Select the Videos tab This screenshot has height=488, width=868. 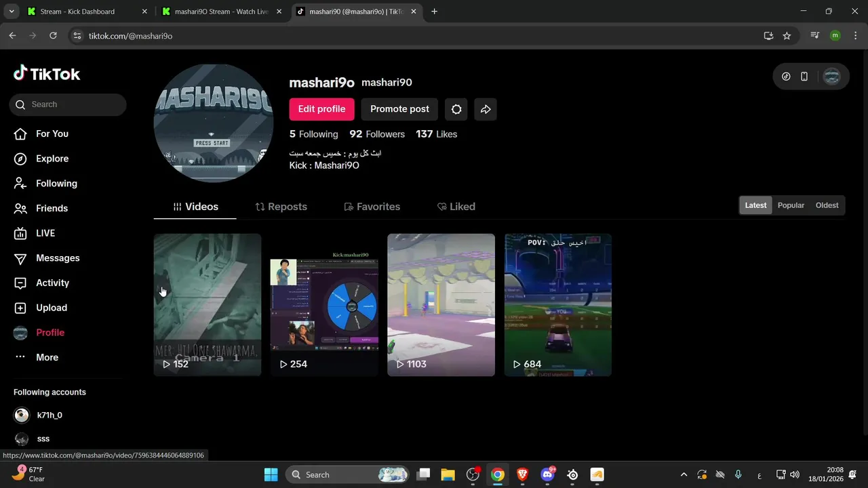click(195, 207)
